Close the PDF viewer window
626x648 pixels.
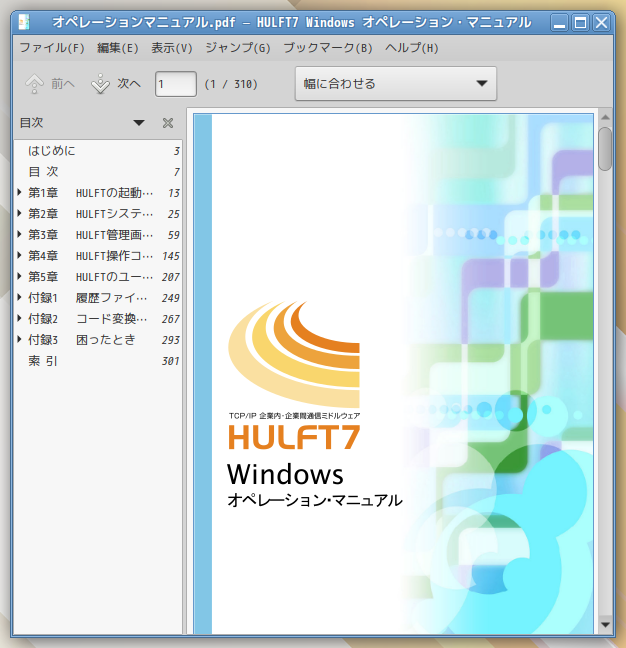coord(601,22)
